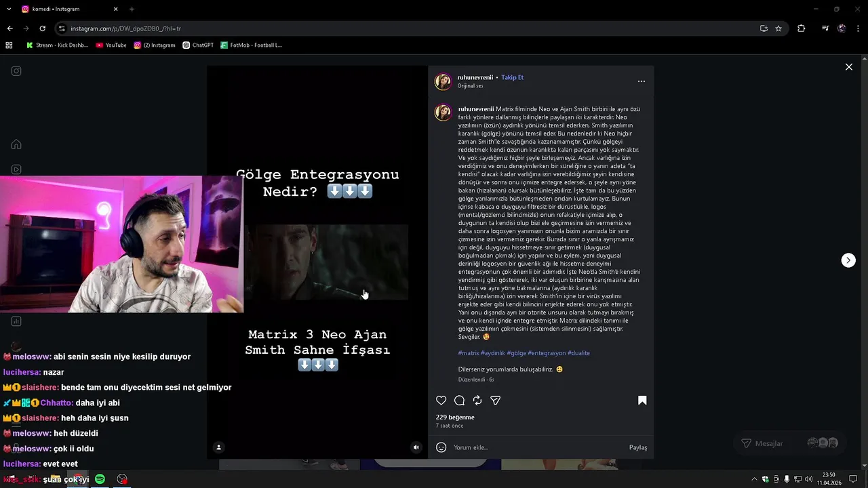Close the post overlay with the X
Image resolution: width=868 pixels, height=488 pixels.
click(x=848, y=67)
